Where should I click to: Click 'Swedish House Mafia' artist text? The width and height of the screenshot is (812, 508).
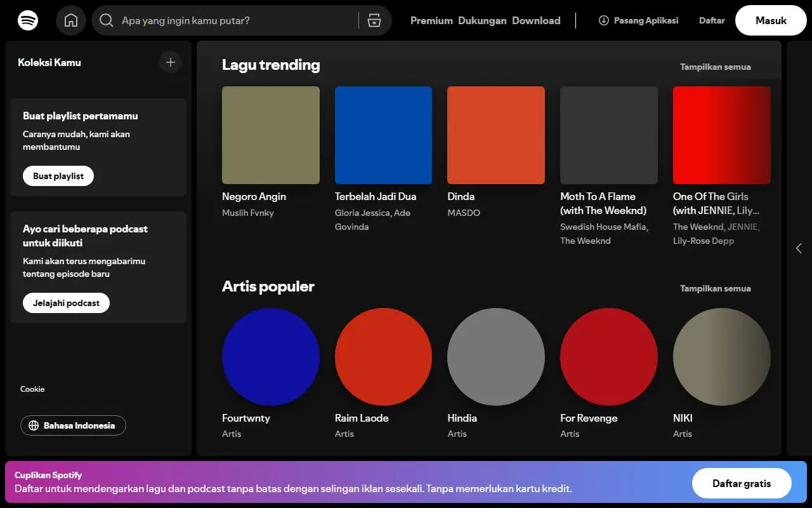pyautogui.click(x=603, y=227)
